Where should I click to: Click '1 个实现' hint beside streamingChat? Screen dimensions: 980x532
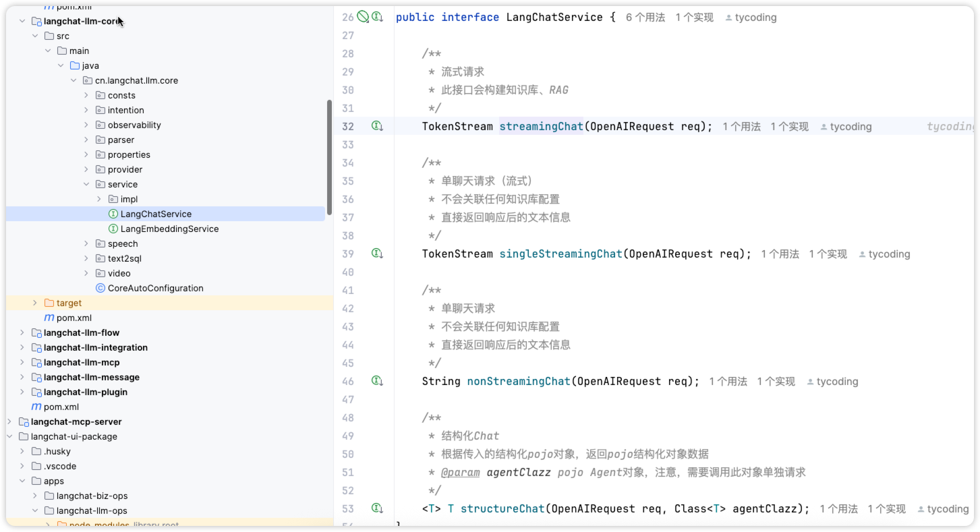click(x=789, y=126)
